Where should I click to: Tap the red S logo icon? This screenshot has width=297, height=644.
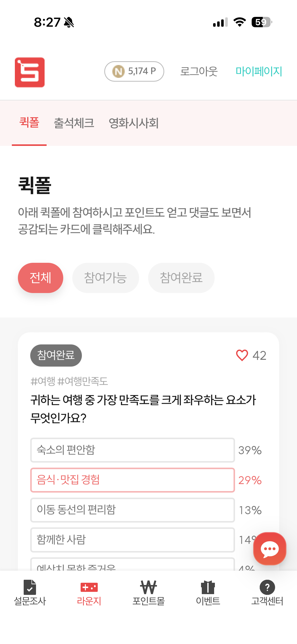tap(30, 72)
